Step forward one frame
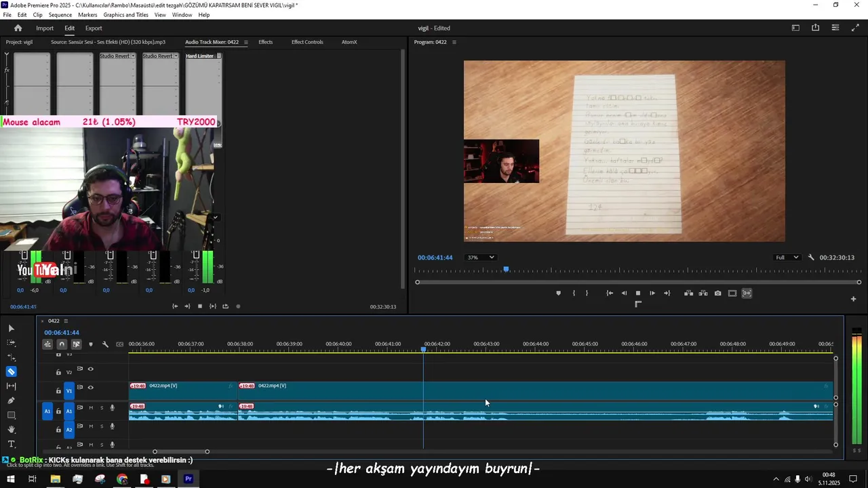 652,293
